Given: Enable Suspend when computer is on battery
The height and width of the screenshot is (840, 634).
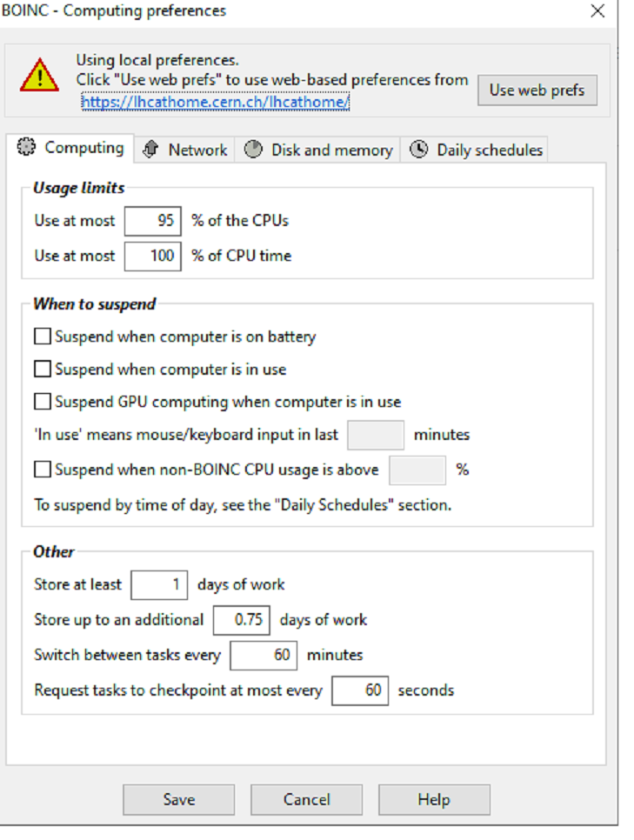Looking at the screenshot, I should [43, 337].
